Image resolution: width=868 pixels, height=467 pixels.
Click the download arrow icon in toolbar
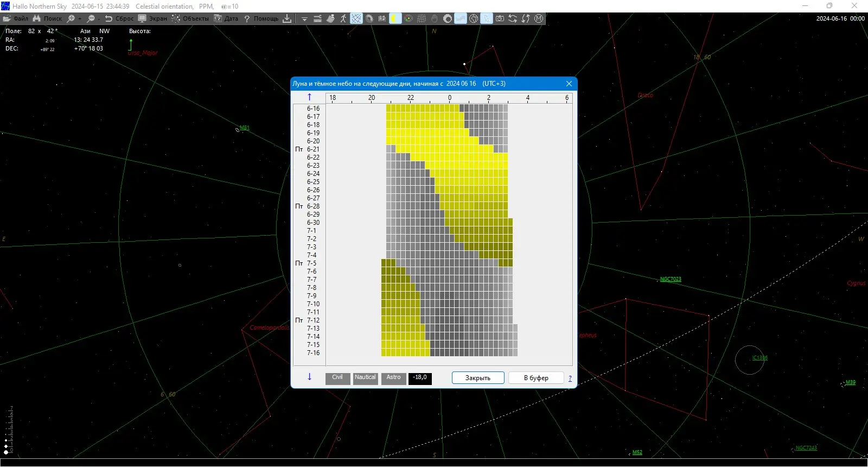tap(287, 18)
